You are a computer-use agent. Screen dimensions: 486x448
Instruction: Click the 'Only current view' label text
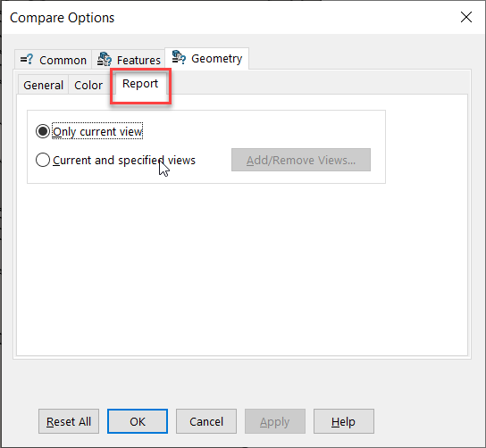[x=97, y=131]
